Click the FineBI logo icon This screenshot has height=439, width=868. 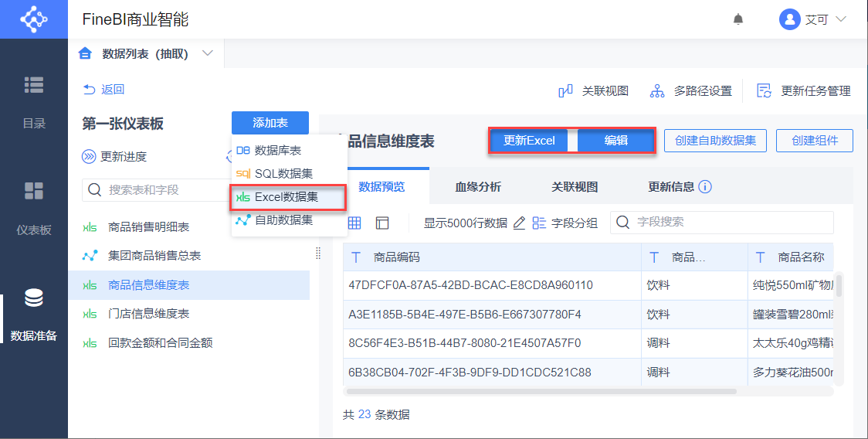34,19
